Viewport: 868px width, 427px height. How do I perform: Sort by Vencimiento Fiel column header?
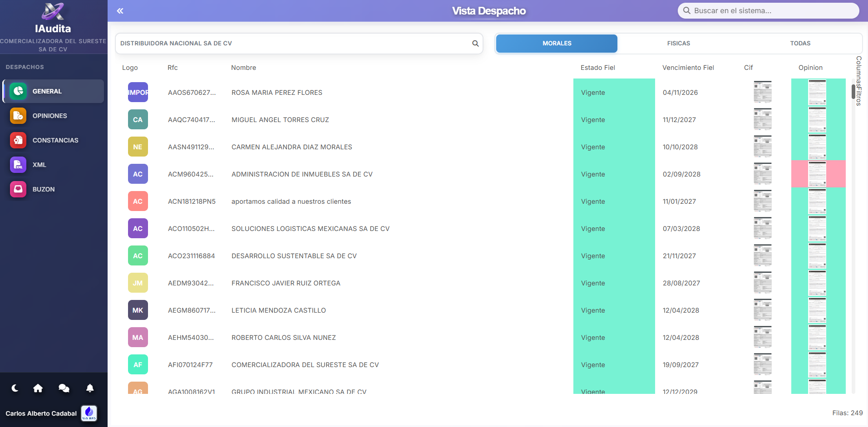click(688, 68)
